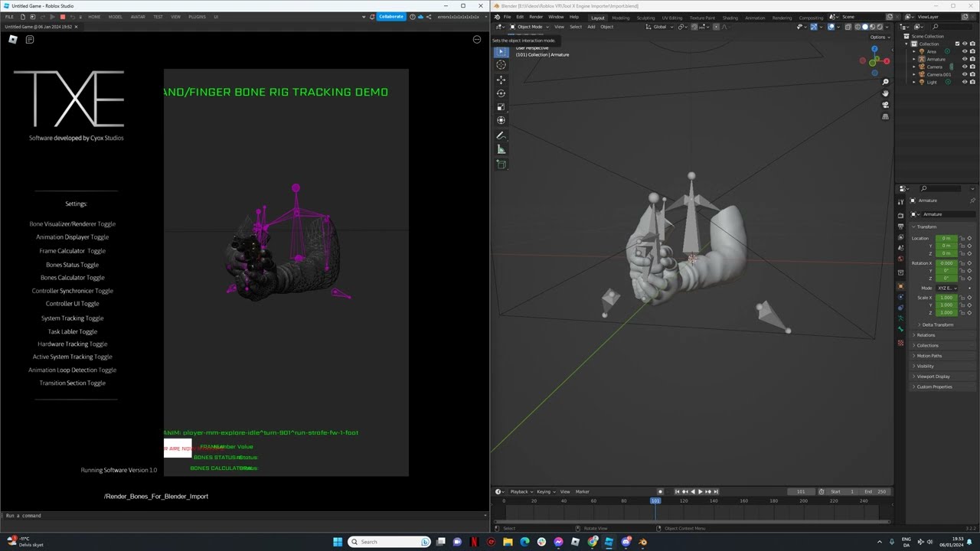Switch to the UV Editing workspace tab
This screenshot has width=980, height=551.
[x=671, y=18]
